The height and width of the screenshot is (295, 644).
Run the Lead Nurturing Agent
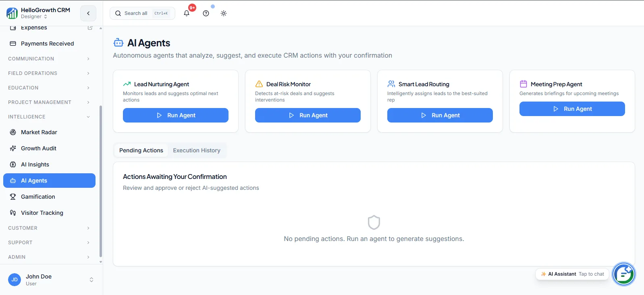pos(176,115)
